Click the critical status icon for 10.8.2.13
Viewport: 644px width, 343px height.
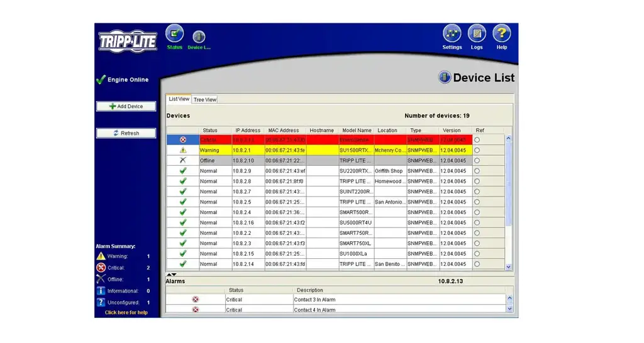183,140
